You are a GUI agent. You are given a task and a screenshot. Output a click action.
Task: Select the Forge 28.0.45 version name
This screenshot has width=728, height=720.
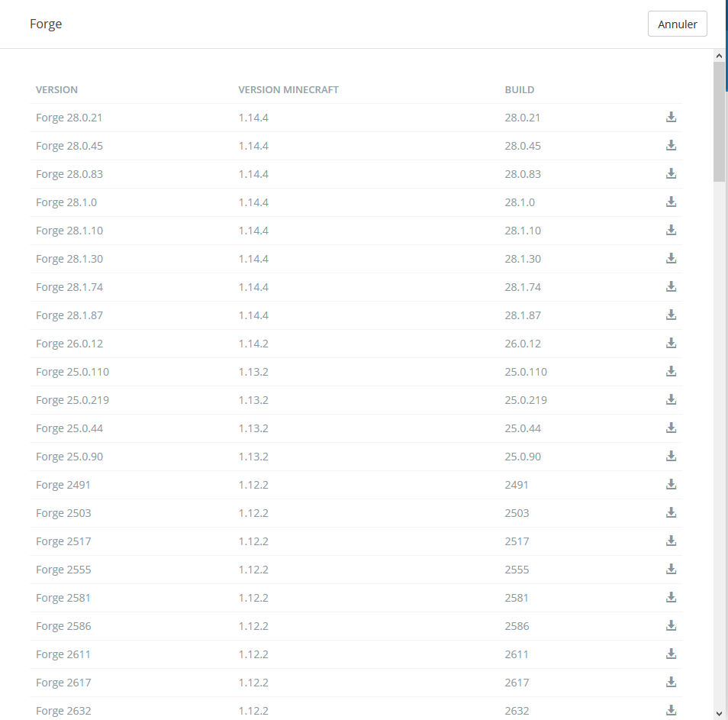(69, 146)
